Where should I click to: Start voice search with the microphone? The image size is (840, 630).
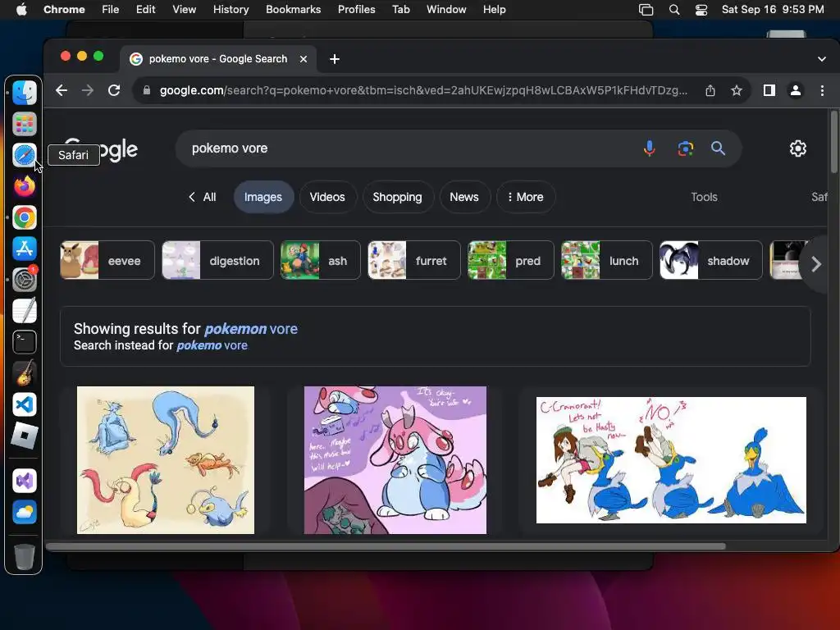[650, 148]
